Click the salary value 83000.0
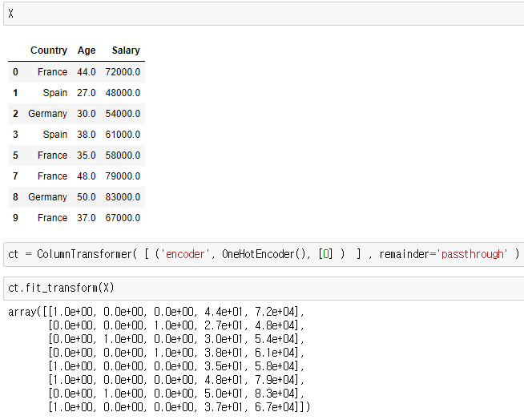This screenshot has width=524, height=420. point(123,197)
